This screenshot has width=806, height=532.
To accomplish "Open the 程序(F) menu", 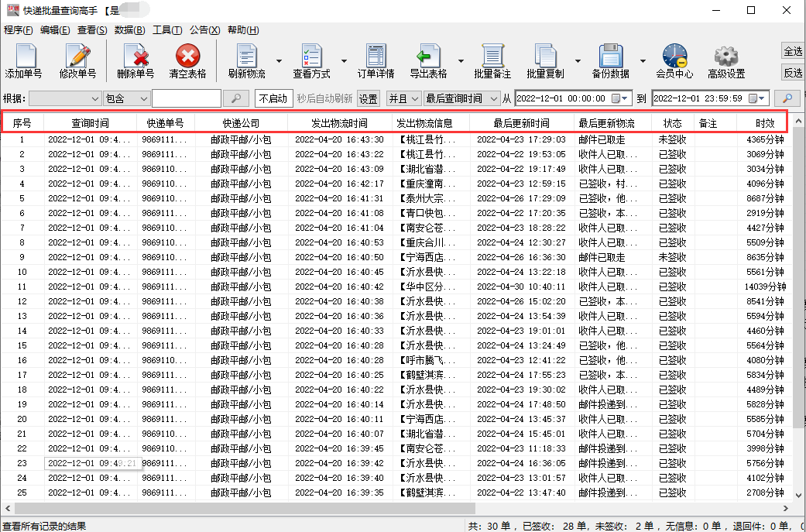I will pos(19,30).
